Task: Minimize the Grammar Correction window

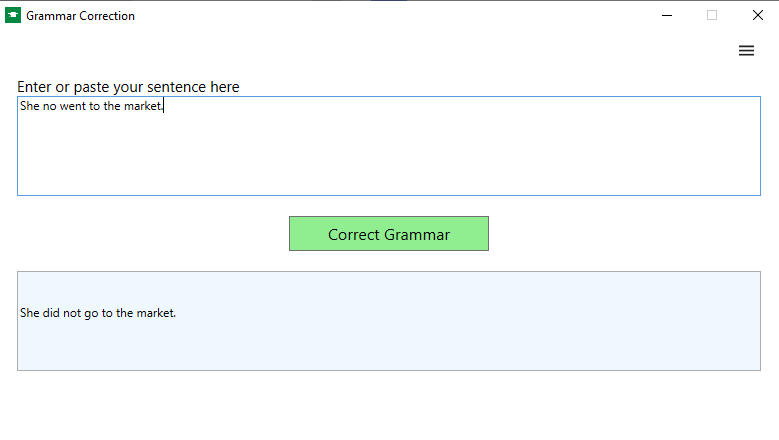Action: click(666, 15)
